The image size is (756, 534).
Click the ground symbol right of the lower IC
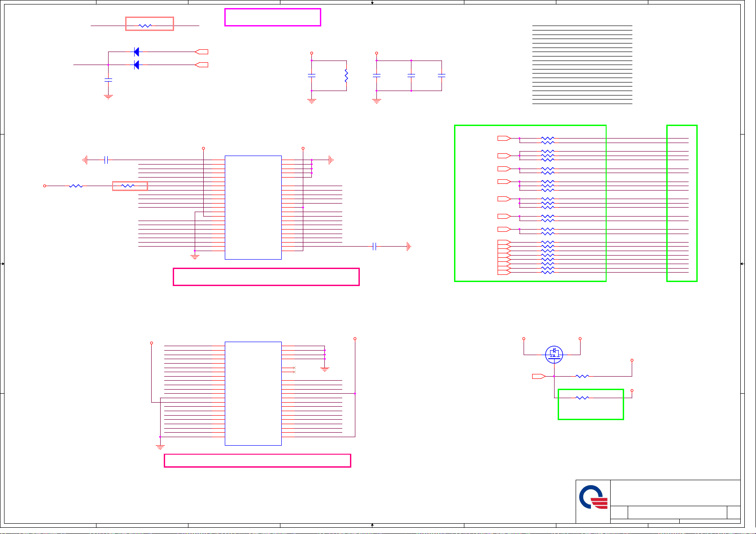pos(325,369)
